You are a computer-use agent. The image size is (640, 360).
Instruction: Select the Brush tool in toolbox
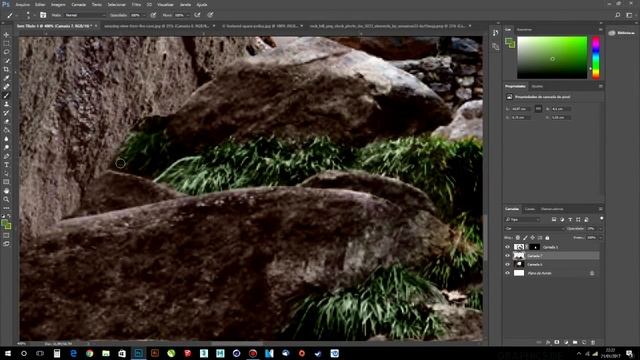tap(6, 96)
